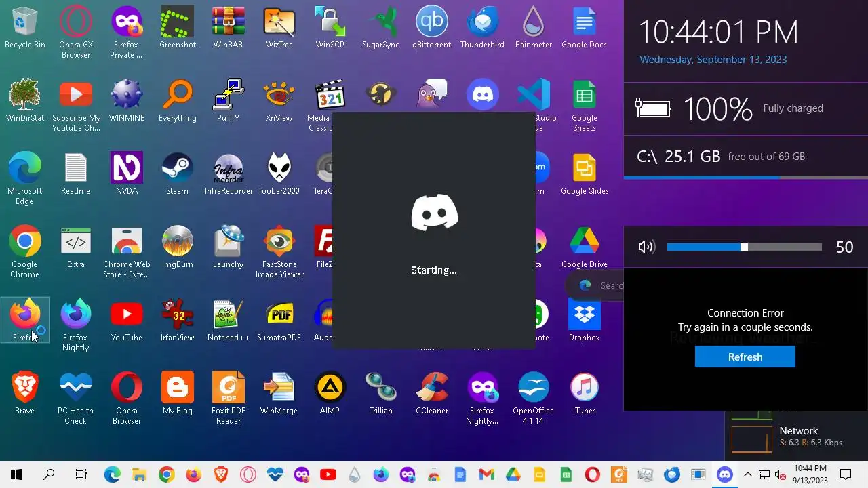Open the notification center on the taskbar
Viewport: 868px width, 488px height.
tap(846, 474)
